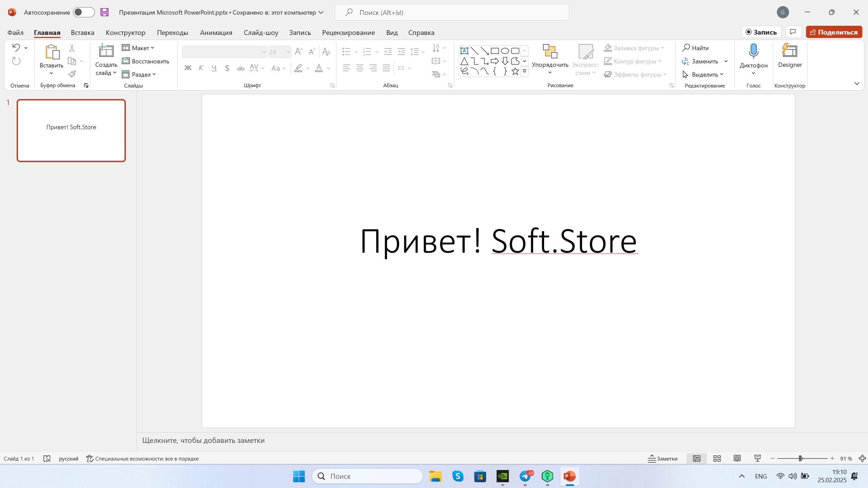Fit slide to current window
The image size is (868, 488).
coord(862,458)
